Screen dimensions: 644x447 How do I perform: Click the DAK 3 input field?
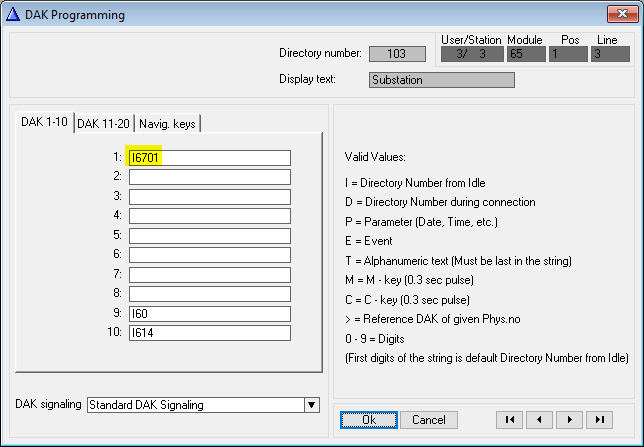tap(210, 197)
